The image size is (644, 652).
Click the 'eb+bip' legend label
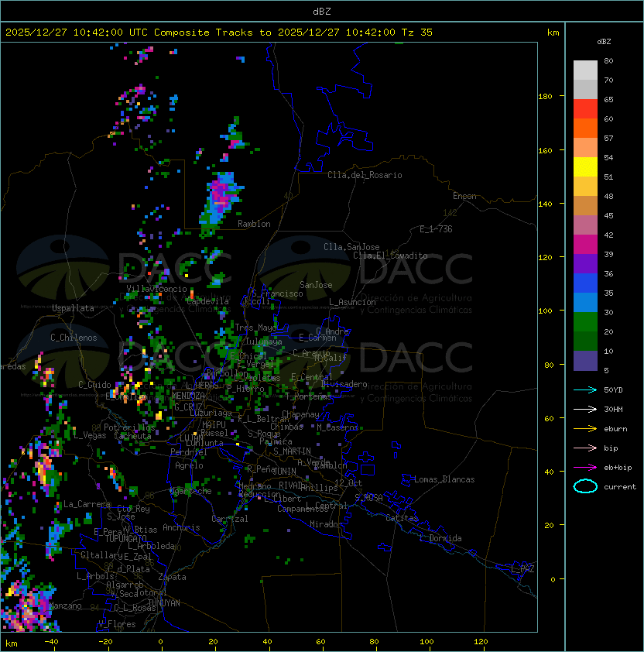618,468
